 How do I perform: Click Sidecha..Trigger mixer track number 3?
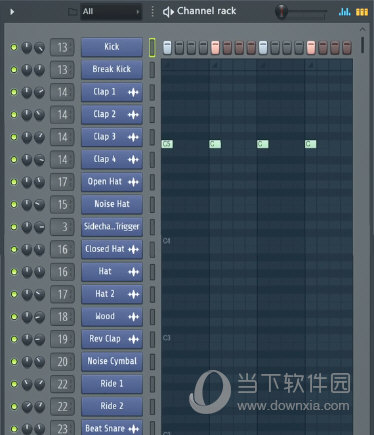pos(62,227)
